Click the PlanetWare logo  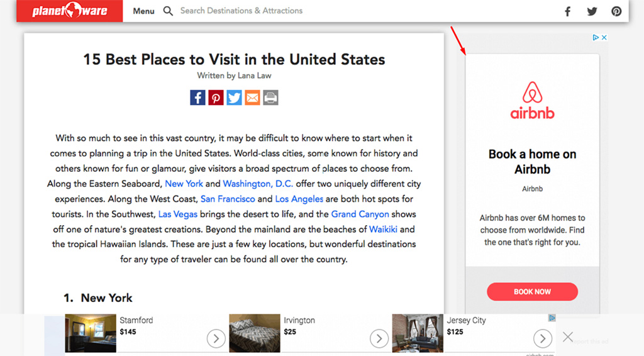[69, 11]
